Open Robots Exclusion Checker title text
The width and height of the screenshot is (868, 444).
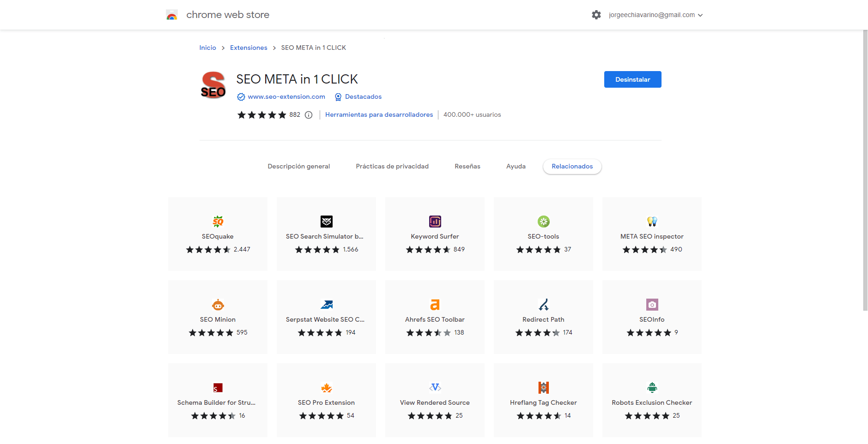pyautogui.click(x=652, y=402)
